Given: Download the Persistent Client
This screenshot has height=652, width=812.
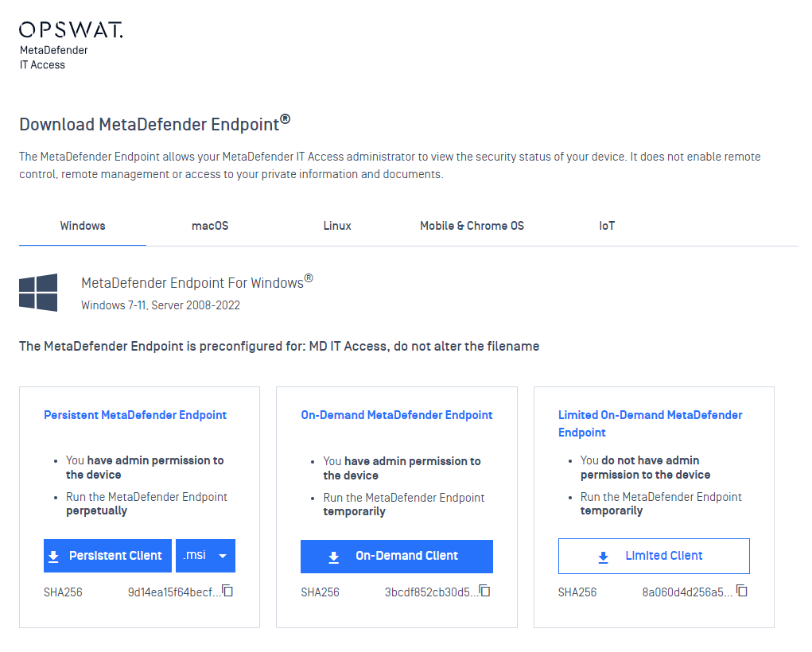Looking at the screenshot, I should coord(107,556).
